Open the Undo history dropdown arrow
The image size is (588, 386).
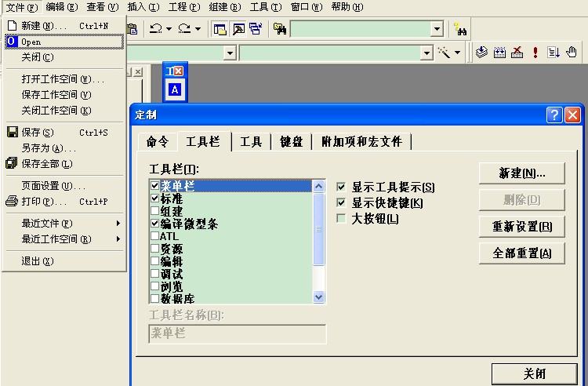[169, 29]
